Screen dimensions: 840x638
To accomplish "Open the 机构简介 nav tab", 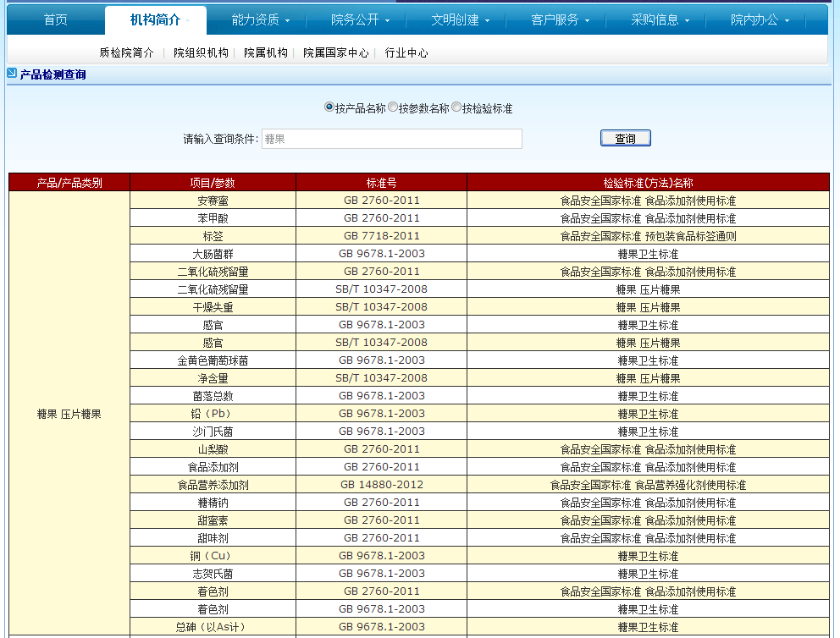I will tap(155, 19).
